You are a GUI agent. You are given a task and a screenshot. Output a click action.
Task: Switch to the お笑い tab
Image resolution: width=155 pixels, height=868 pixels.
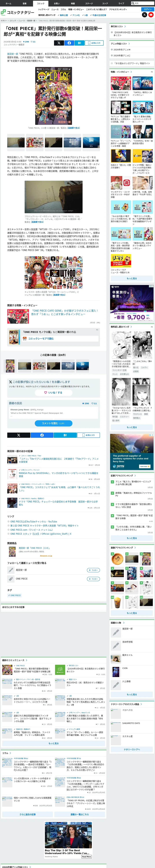57,3
